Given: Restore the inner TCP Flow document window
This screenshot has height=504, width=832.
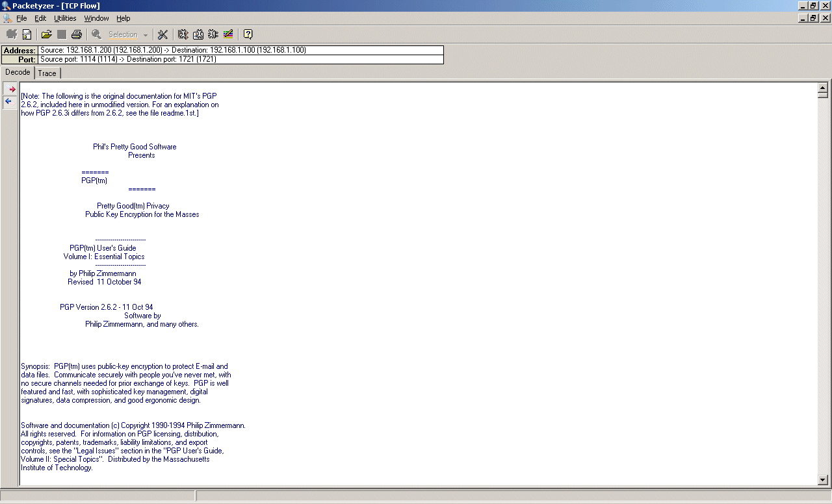Looking at the screenshot, I should coord(814,18).
